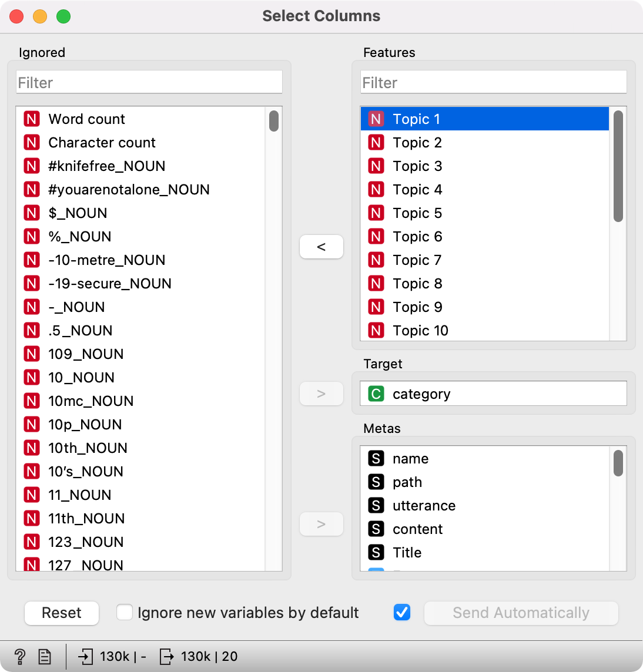
Task: Focus the Ignored Filter text field
Action: tap(149, 83)
